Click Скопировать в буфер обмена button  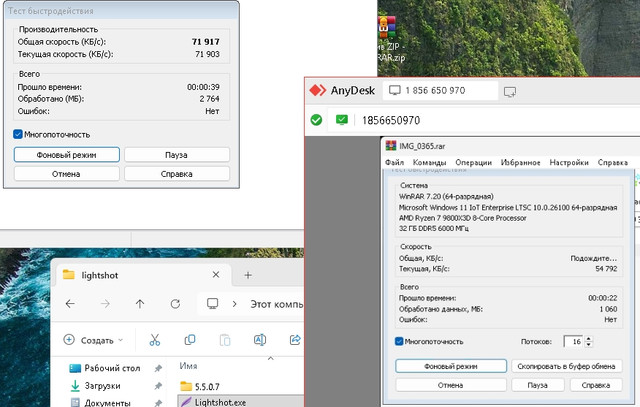click(567, 366)
